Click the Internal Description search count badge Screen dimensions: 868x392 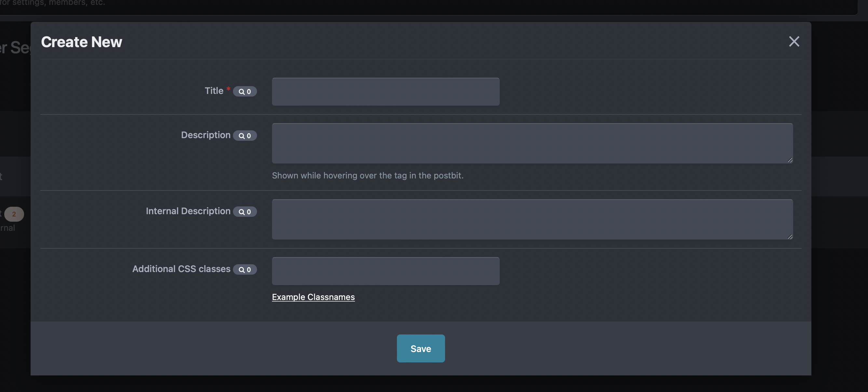point(245,212)
